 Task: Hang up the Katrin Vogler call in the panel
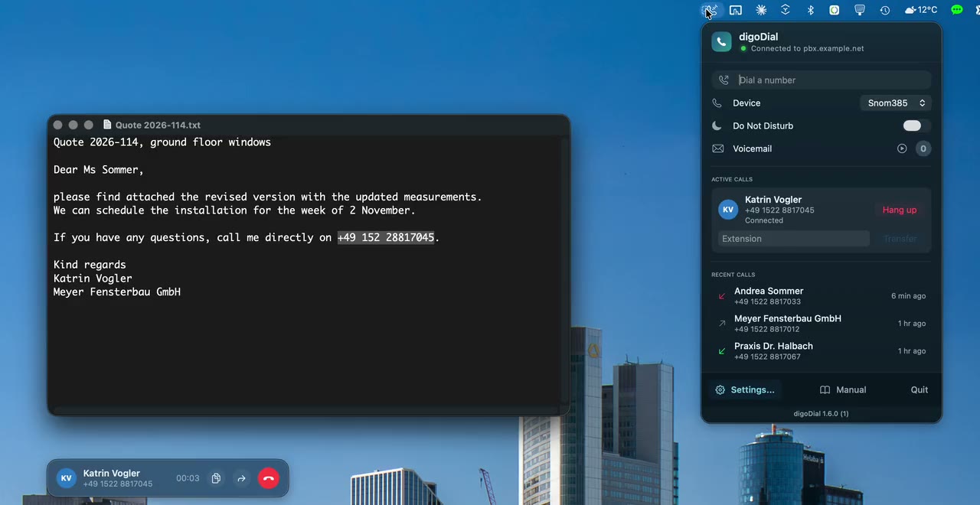tap(899, 210)
